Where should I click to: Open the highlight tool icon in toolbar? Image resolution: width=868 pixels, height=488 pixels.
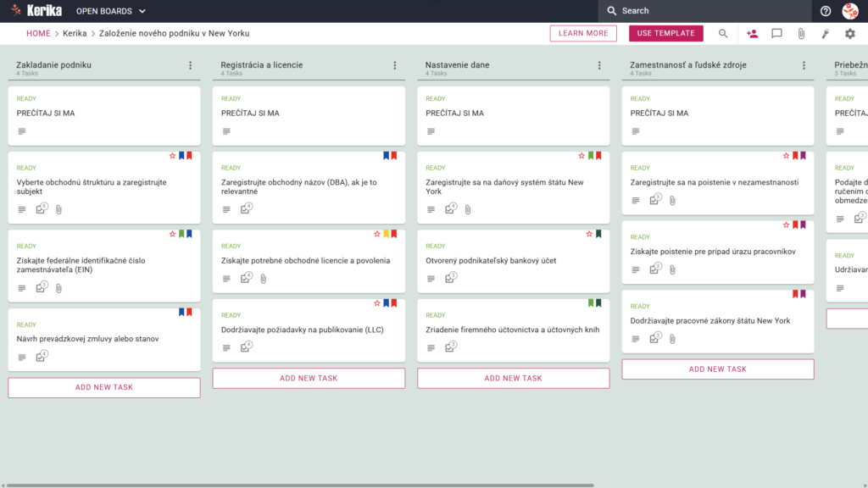(x=826, y=34)
